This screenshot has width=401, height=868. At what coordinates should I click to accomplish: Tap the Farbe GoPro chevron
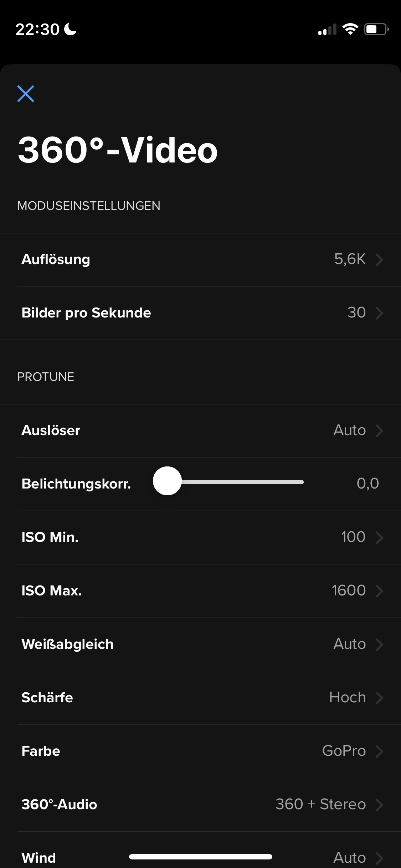tap(379, 751)
